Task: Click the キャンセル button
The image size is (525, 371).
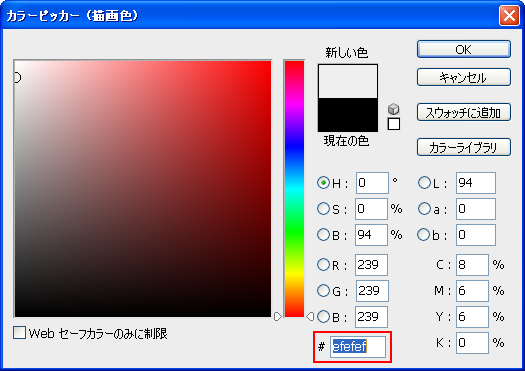Action: [464, 77]
